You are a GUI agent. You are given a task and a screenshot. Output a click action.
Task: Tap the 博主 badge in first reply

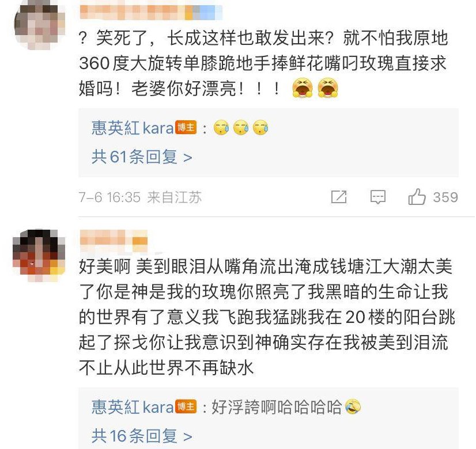pos(186,128)
